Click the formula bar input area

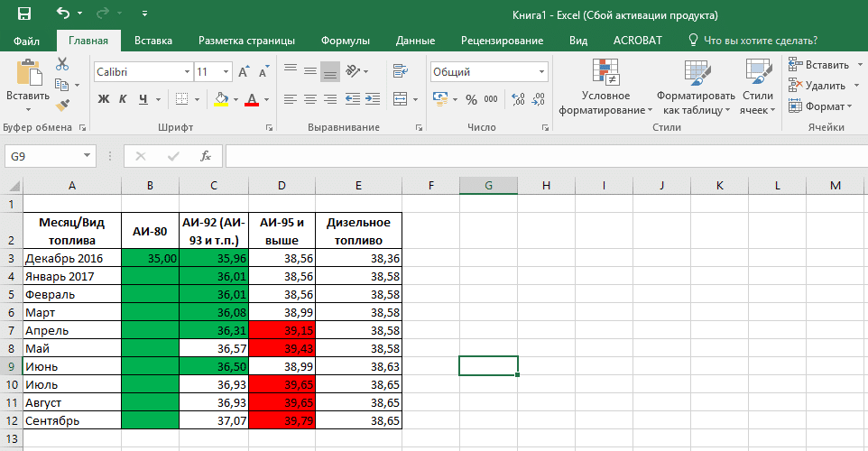tap(547, 156)
